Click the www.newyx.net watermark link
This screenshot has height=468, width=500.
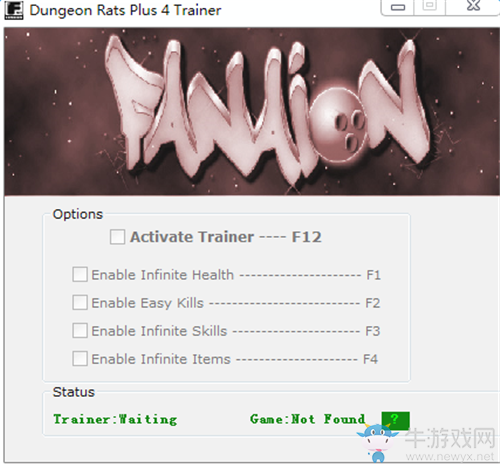tap(450, 457)
